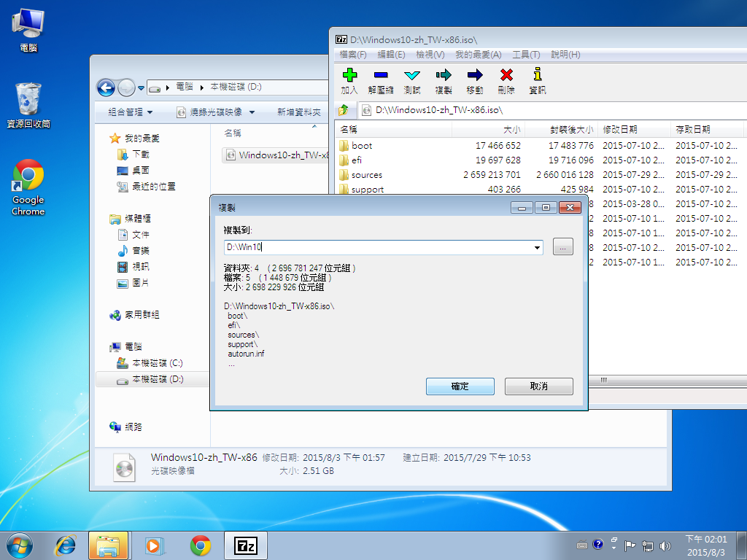
Task: Click the volume speaker tray icon
Action: point(665,545)
